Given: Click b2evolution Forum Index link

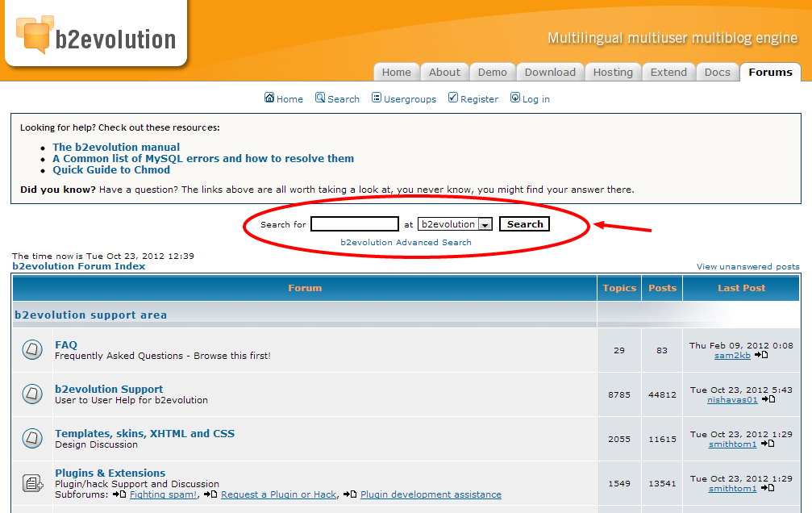Looking at the screenshot, I should coord(79,266).
